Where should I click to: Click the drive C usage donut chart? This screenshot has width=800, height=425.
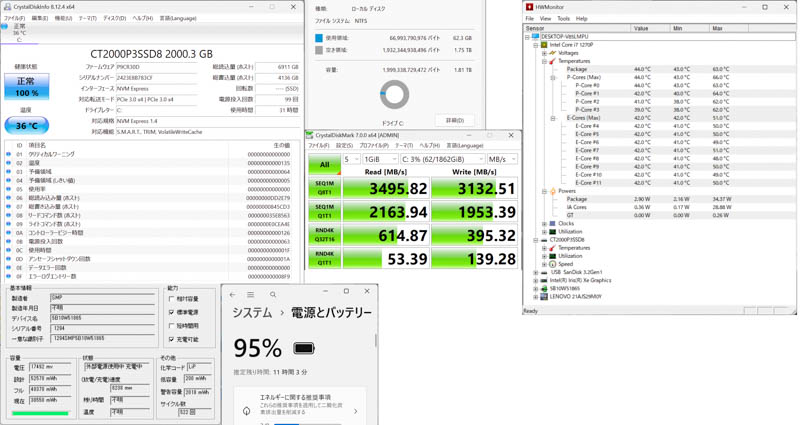[394, 95]
